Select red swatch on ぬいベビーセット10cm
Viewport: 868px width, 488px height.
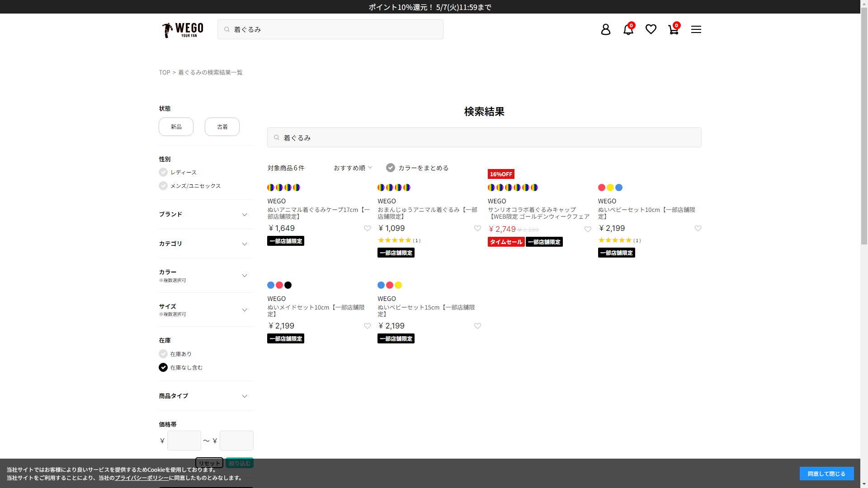tap(601, 188)
